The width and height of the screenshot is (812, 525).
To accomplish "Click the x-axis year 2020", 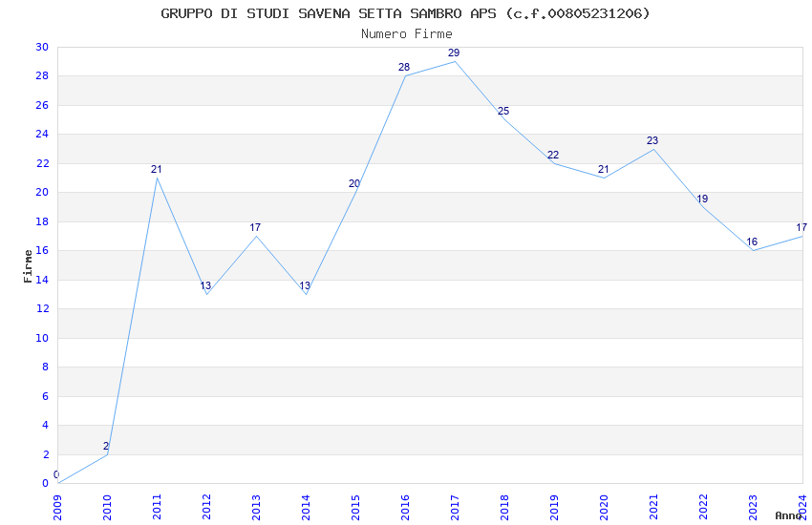I will tap(605, 507).
